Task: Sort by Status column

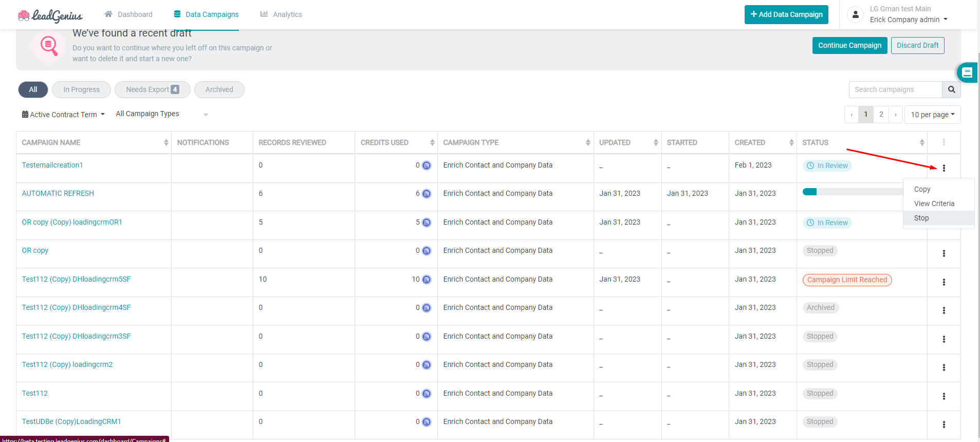Action: pyautogui.click(x=922, y=142)
